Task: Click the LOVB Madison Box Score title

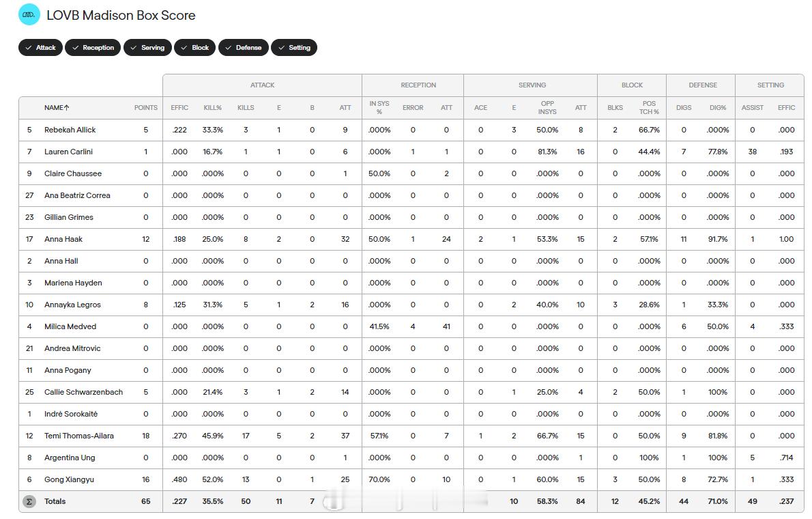Action: pyautogui.click(x=121, y=15)
